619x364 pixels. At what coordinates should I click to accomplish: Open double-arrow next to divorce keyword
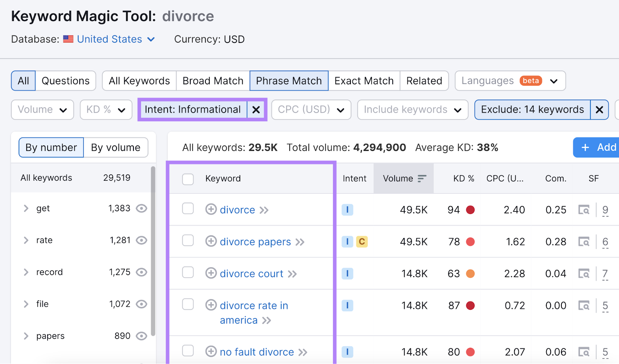pos(264,210)
